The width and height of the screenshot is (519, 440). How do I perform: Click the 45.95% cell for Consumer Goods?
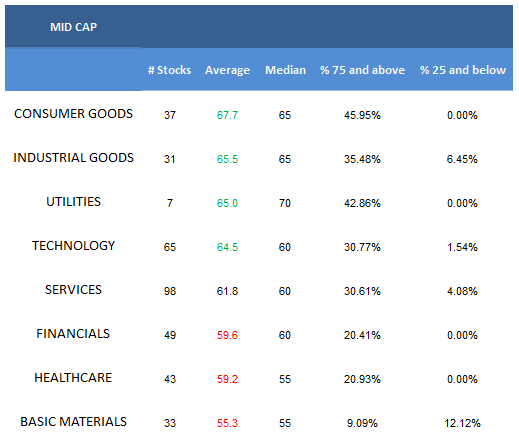(362, 115)
